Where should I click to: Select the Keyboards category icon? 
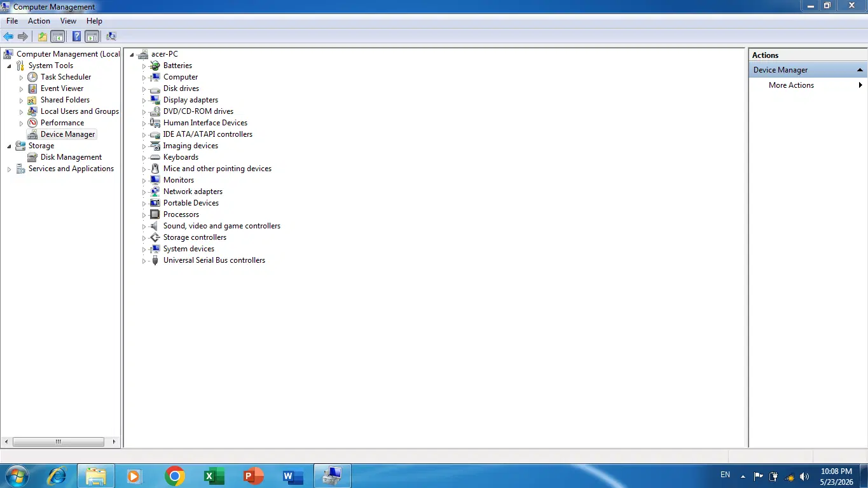155,157
